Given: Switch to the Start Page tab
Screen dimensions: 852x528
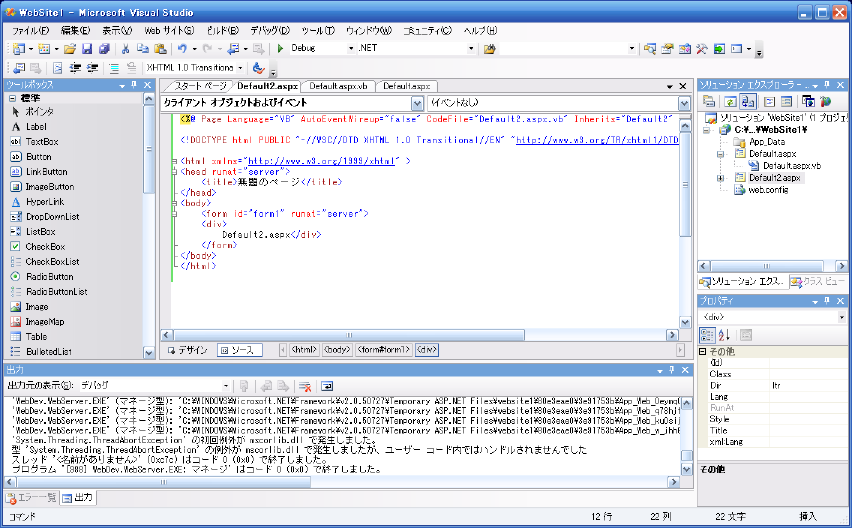Looking at the screenshot, I should point(200,86).
